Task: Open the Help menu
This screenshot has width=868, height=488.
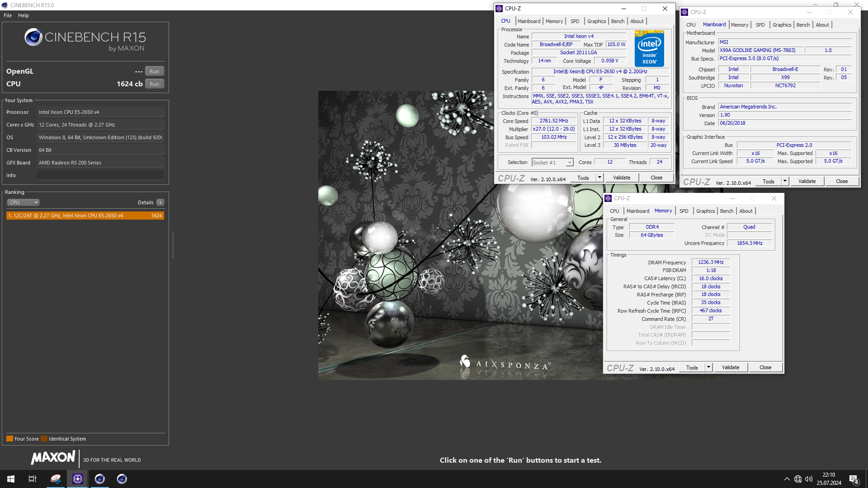Action: click(x=24, y=15)
